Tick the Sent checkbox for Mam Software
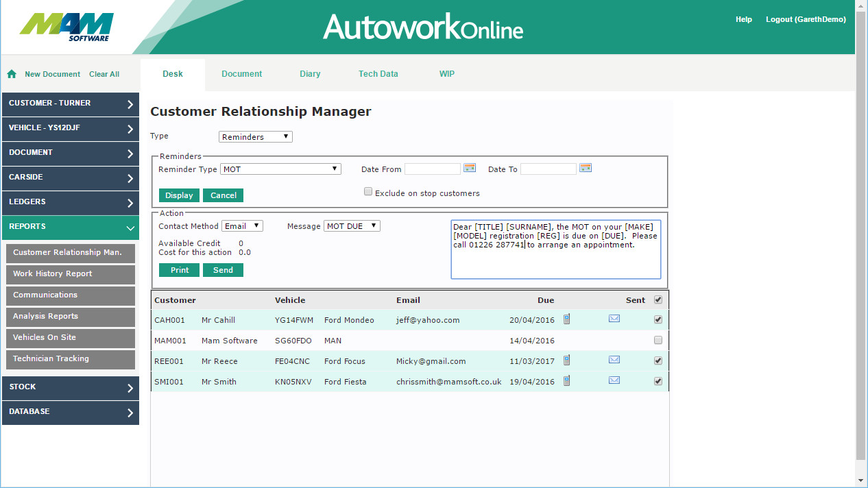 tap(658, 340)
